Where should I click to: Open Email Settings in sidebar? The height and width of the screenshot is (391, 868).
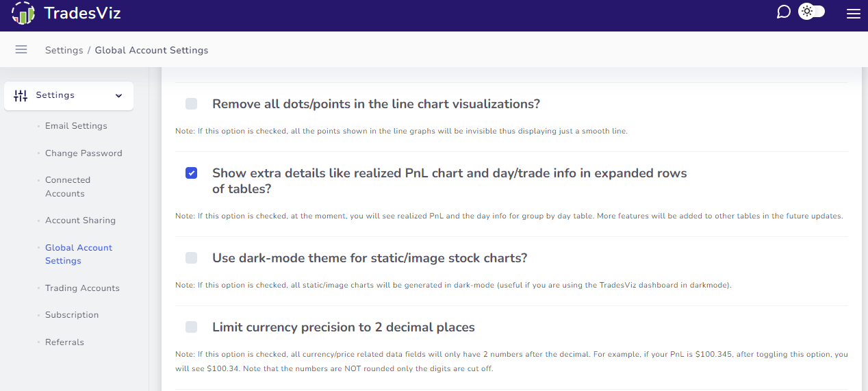click(76, 126)
